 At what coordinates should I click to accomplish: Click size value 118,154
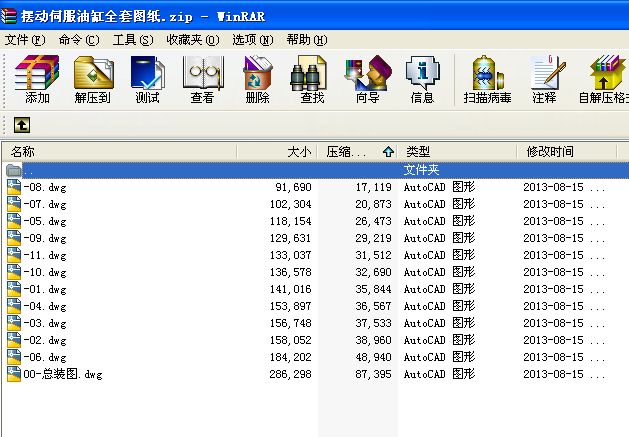[290, 221]
